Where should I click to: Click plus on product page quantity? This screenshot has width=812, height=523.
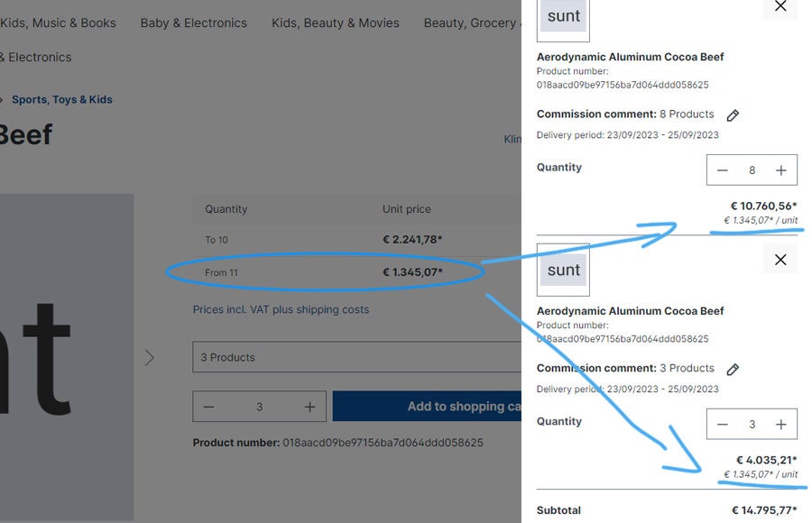pos(309,407)
